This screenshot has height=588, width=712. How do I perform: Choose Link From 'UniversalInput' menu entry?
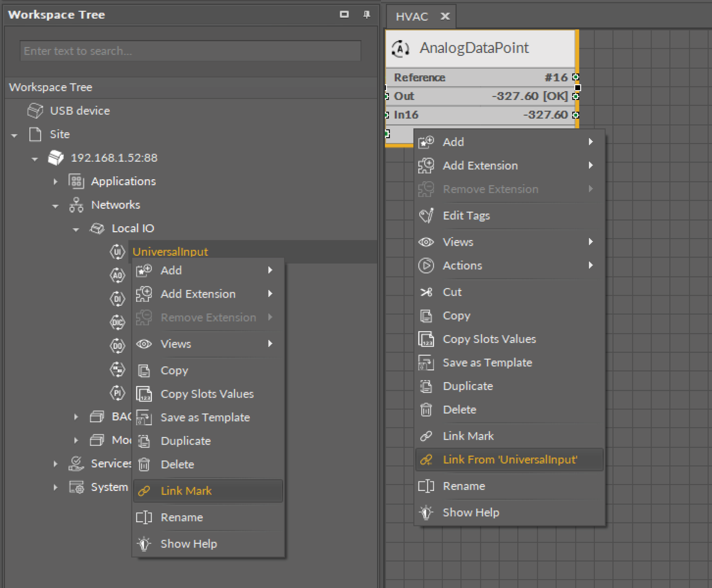pyautogui.click(x=509, y=460)
